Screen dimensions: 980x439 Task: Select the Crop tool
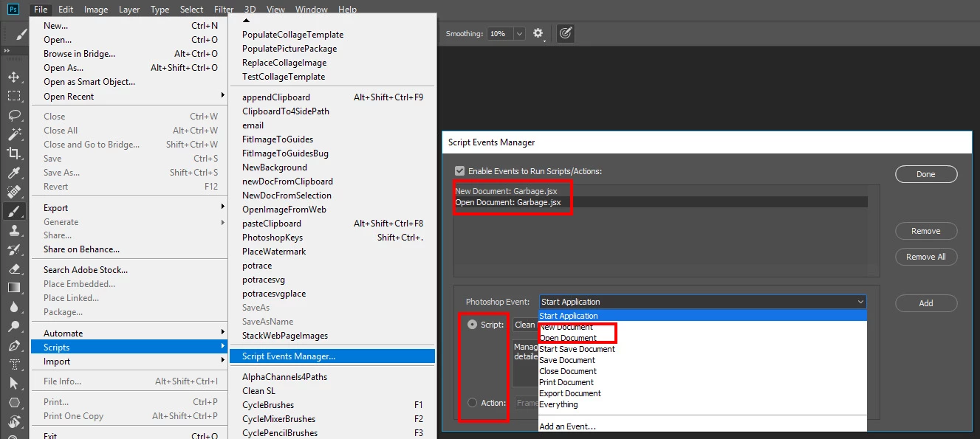pos(13,153)
